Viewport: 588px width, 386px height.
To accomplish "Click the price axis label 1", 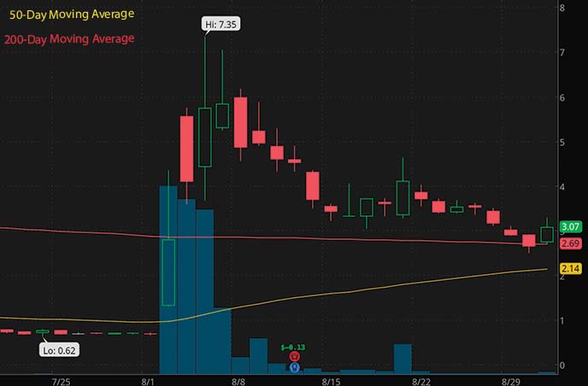I will tap(562, 321).
